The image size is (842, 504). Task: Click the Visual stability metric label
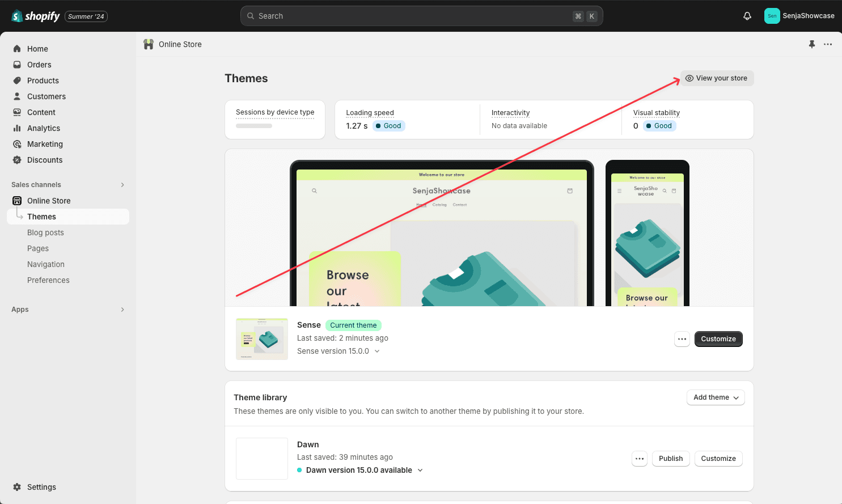click(x=657, y=113)
